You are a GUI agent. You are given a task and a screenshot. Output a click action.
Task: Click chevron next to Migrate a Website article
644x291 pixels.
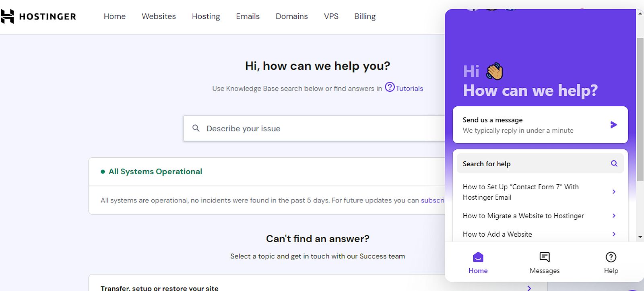click(614, 216)
